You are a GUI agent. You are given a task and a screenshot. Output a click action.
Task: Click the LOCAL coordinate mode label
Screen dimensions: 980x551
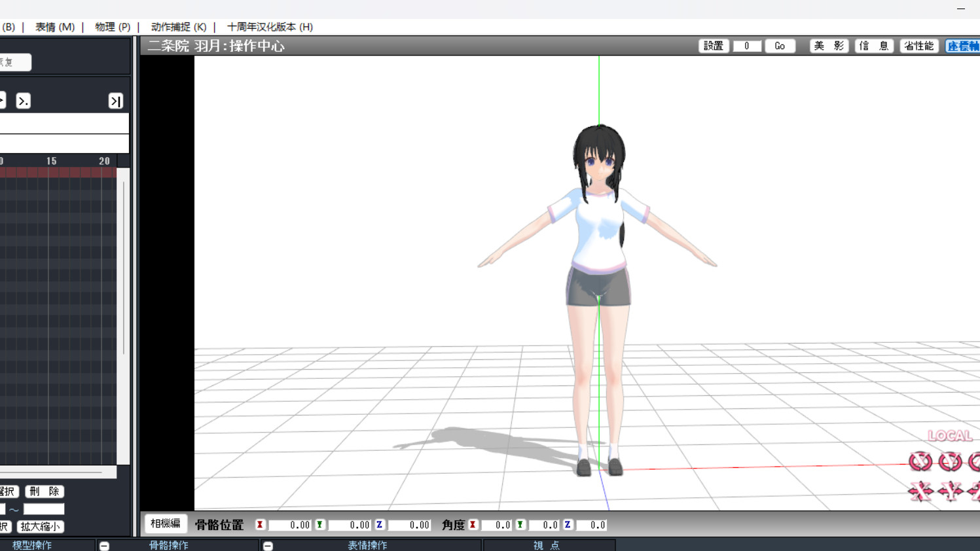pos(949,436)
